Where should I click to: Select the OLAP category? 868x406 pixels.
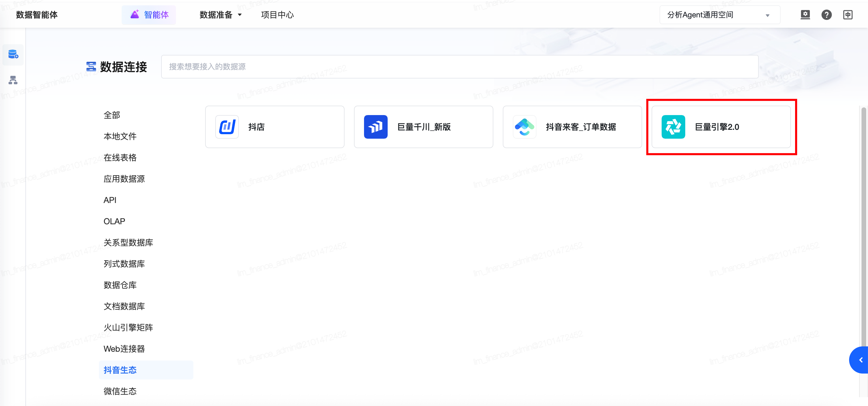[114, 221]
